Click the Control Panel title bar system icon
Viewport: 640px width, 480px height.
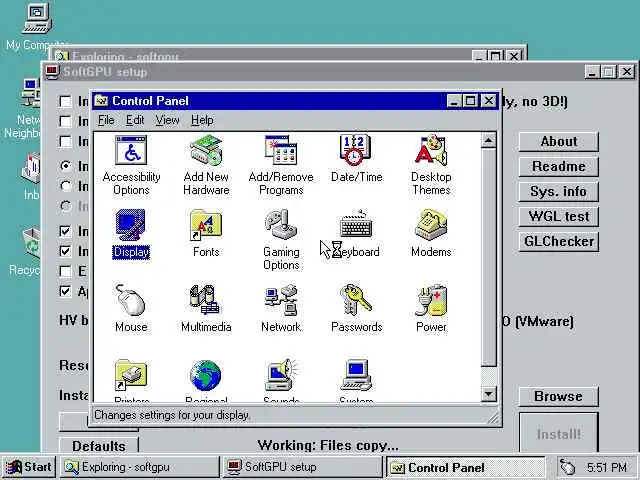pos(101,101)
